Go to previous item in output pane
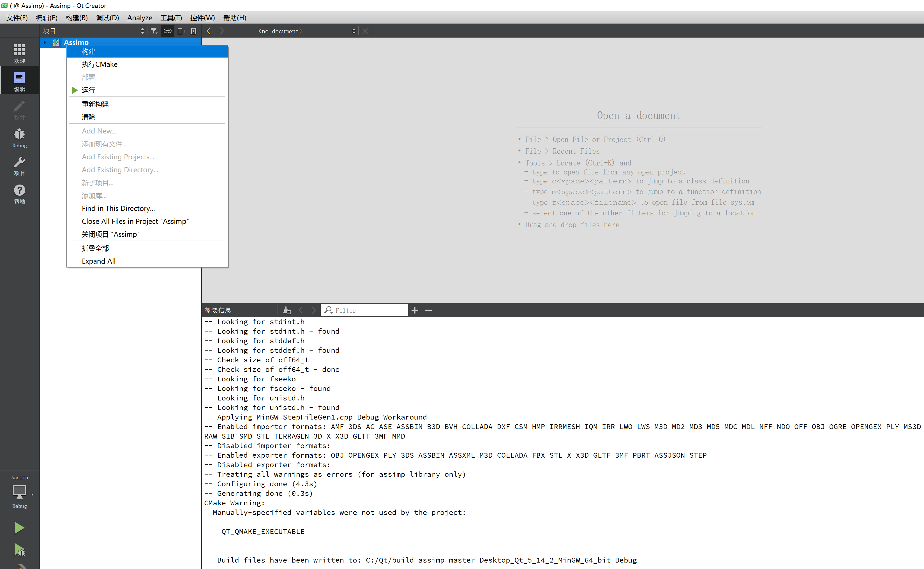Image resolution: width=924 pixels, height=569 pixels. pyautogui.click(x=301, y=310)
